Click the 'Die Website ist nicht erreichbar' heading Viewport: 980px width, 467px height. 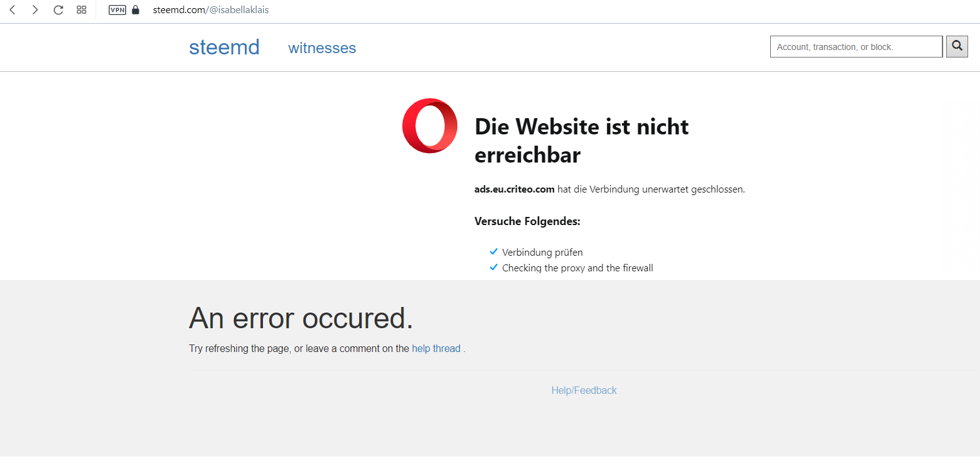(582, 141)
